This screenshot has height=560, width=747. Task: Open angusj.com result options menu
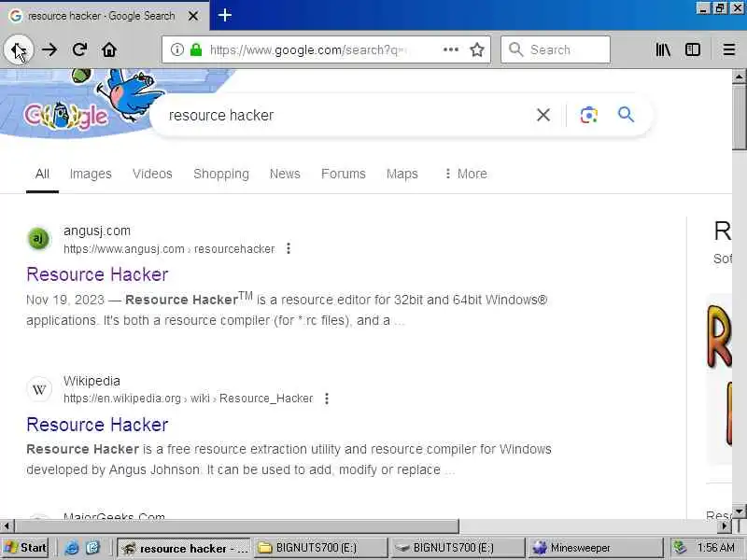(289, 248)
